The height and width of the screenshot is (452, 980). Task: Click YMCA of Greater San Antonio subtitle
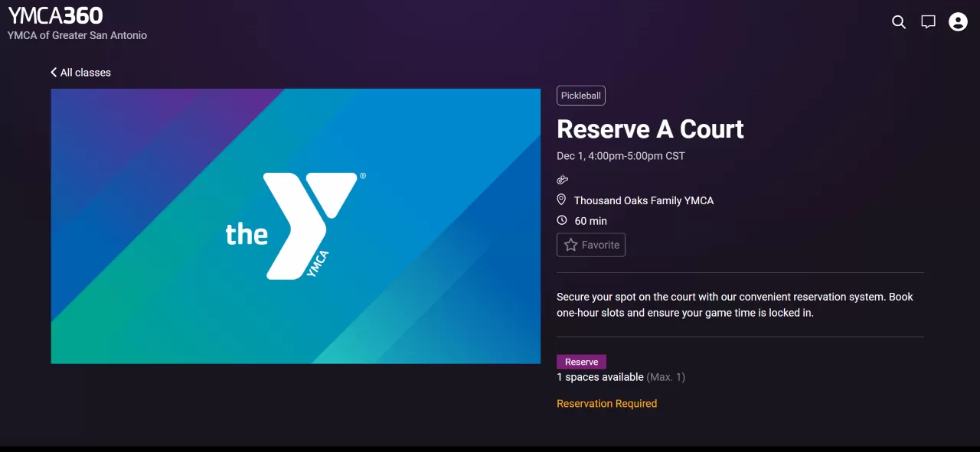coord(77,35)
